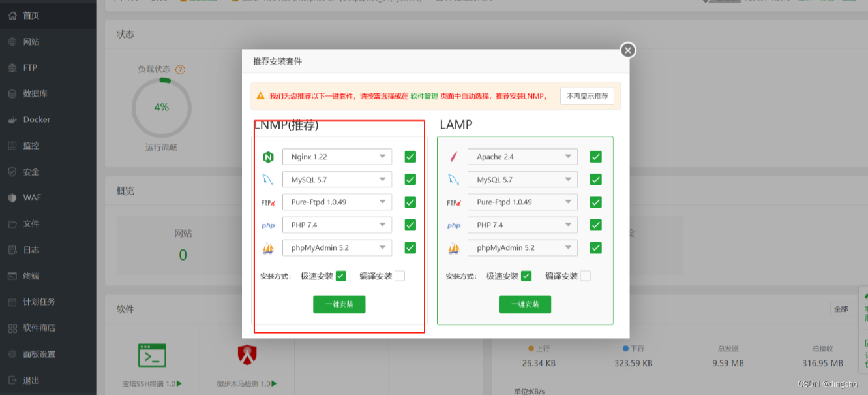Open LAMP Pure-Ftpd 1.0.49 dropdown

click(522, 202)
